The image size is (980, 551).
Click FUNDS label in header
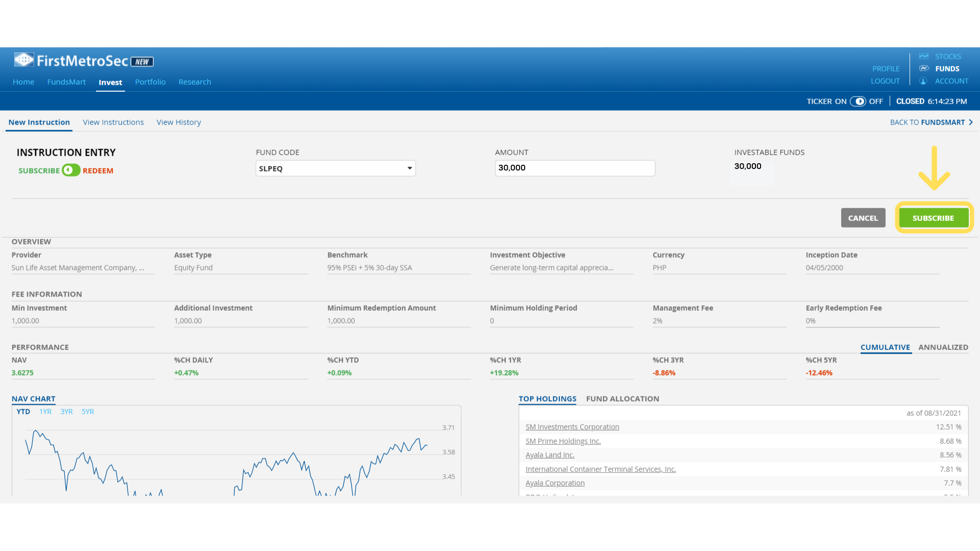pos(947,69)
